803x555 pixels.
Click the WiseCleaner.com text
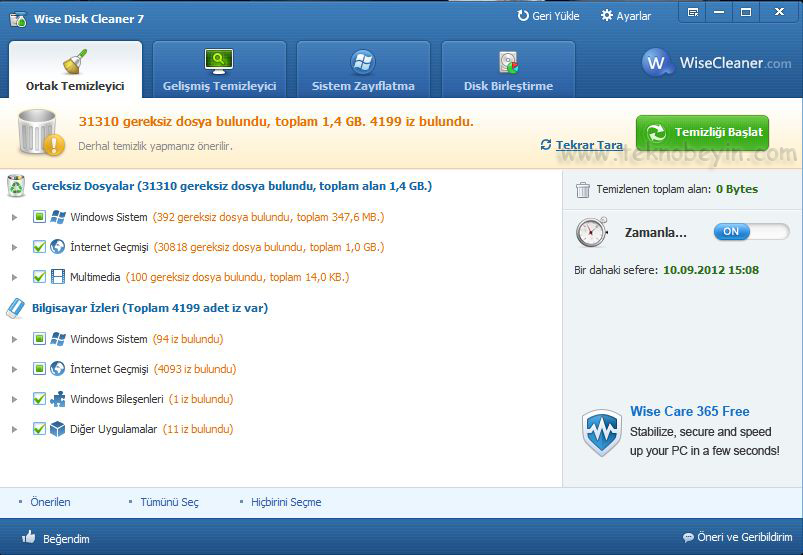coord(735,63)
